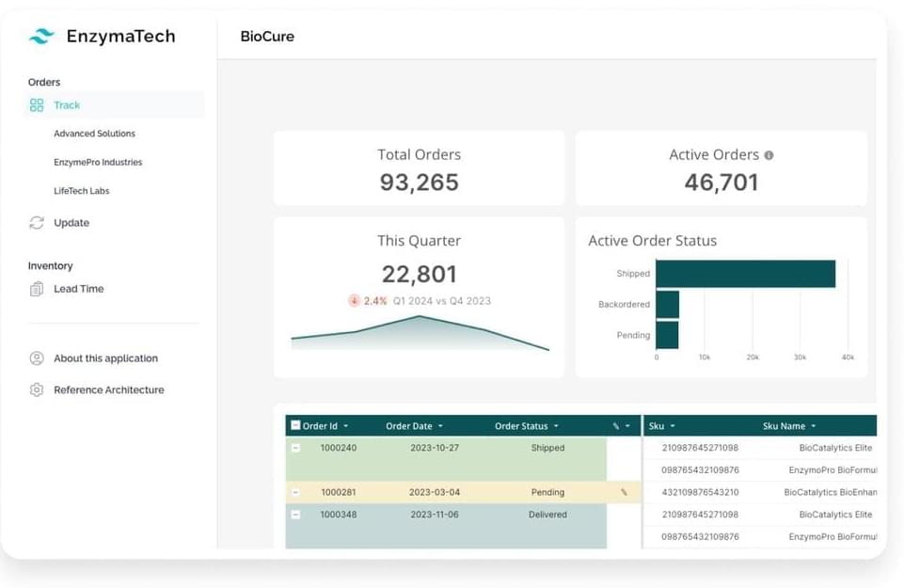
Task: Click the Reference Architecture gear icon
Action: pyautogui.click(x=37, y=389)
